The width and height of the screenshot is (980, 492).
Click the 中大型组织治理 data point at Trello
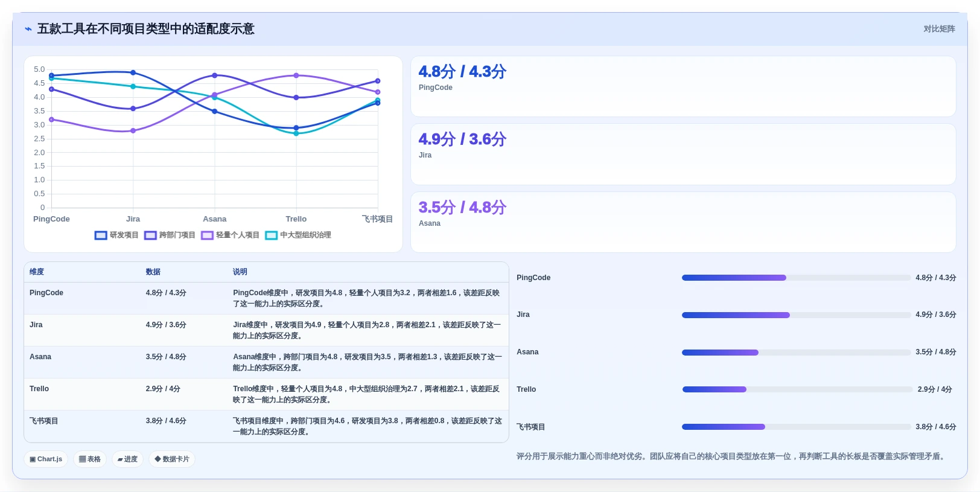coord(296,133)
